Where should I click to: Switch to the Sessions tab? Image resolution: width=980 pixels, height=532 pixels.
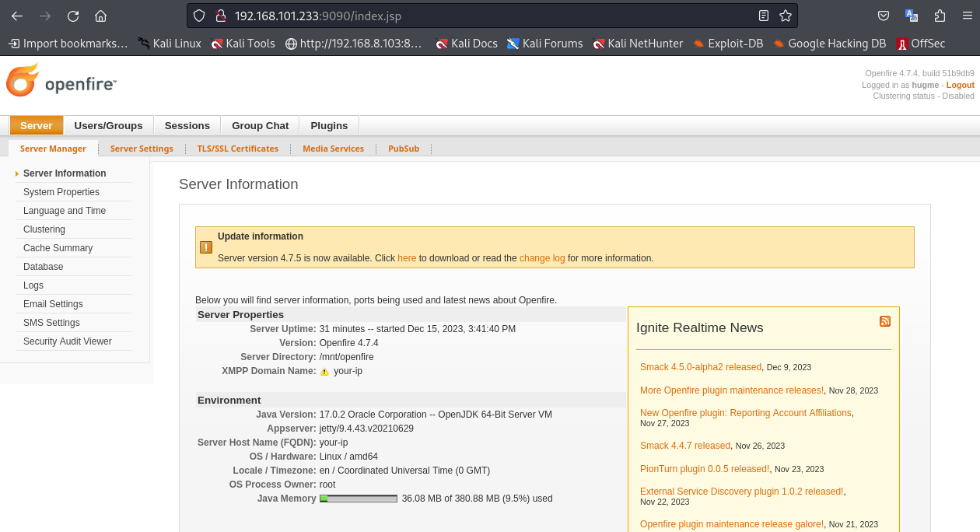pyautogui.click(x=187, y=125)
